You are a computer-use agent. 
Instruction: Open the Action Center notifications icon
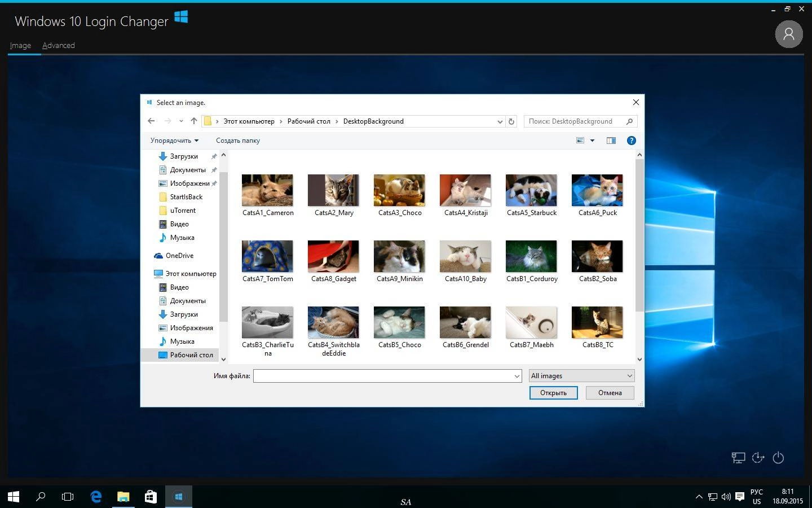pyautogui.click(x=740, y=497)
